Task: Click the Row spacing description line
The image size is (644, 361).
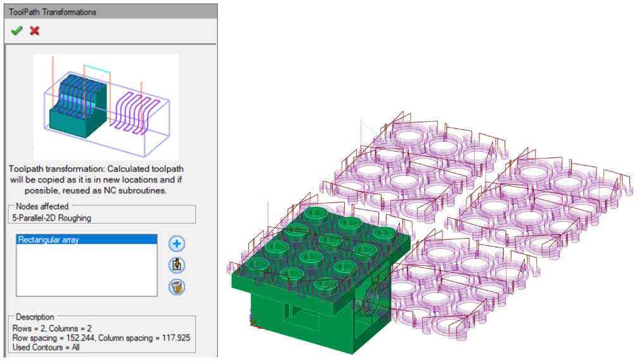Action: (x=101, y=338)
